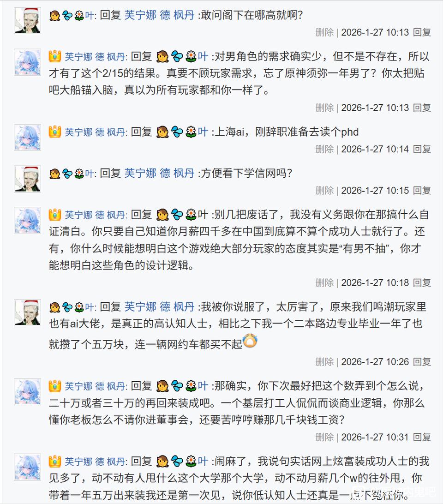Open the Santa-hat avatar on the 10:26 comment
This screenshot has height=504, width=443.
point(28,312)
